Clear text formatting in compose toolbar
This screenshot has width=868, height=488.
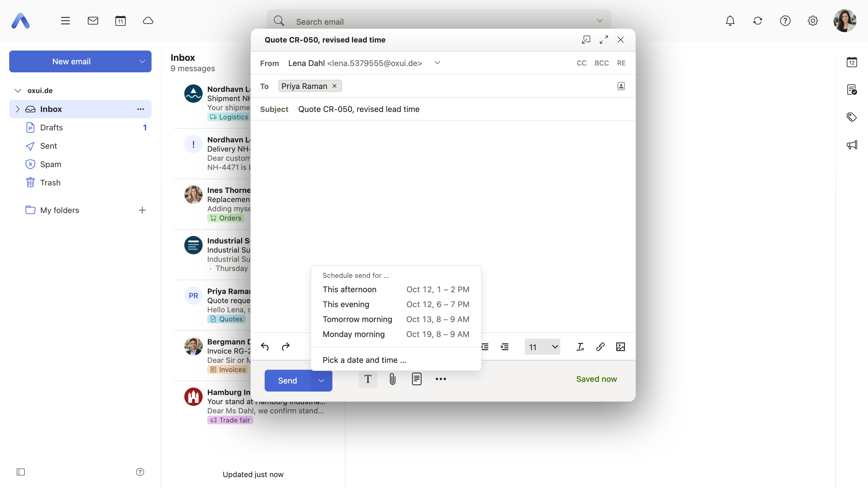click(580, 347)
